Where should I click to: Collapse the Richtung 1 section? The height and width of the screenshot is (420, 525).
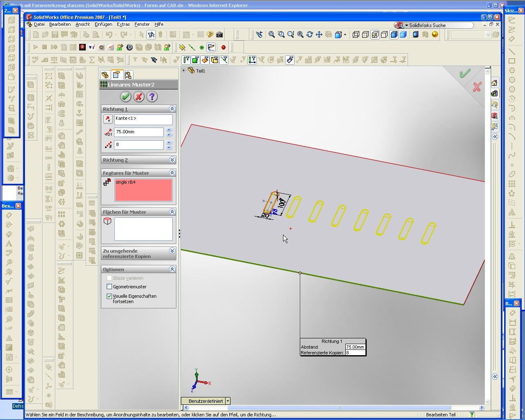[x=172, y=109]
